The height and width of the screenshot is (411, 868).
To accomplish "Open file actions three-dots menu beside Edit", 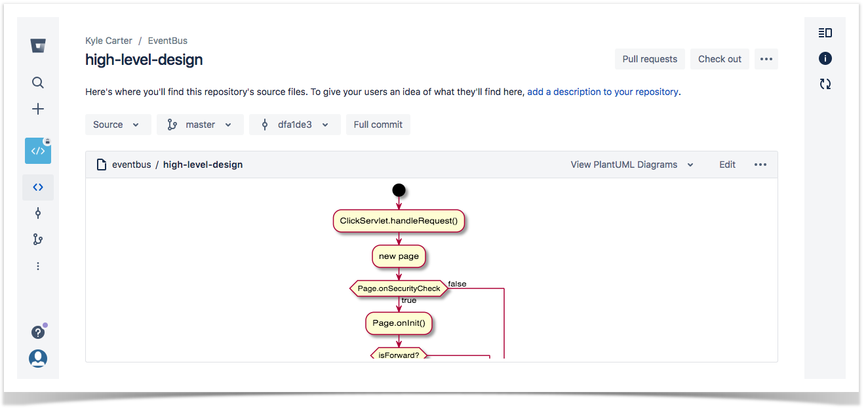I will [760, 165].
